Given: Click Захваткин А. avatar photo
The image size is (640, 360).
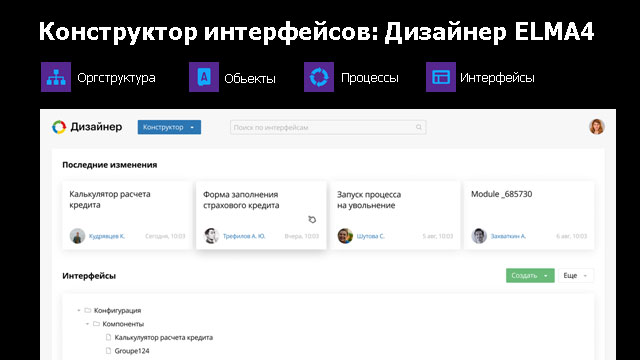Looking at the screenshot, I should tap(479, 236).
